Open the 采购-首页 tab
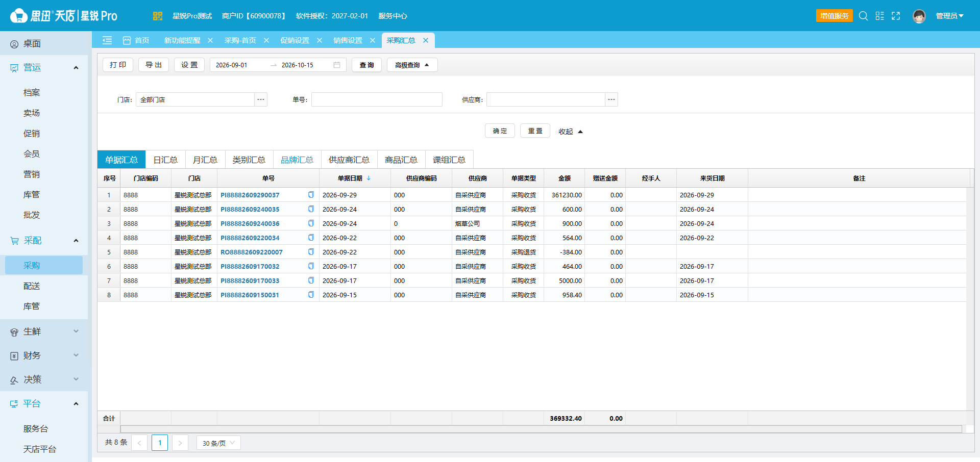Screen dimensions: 980x462 [240, 40]
